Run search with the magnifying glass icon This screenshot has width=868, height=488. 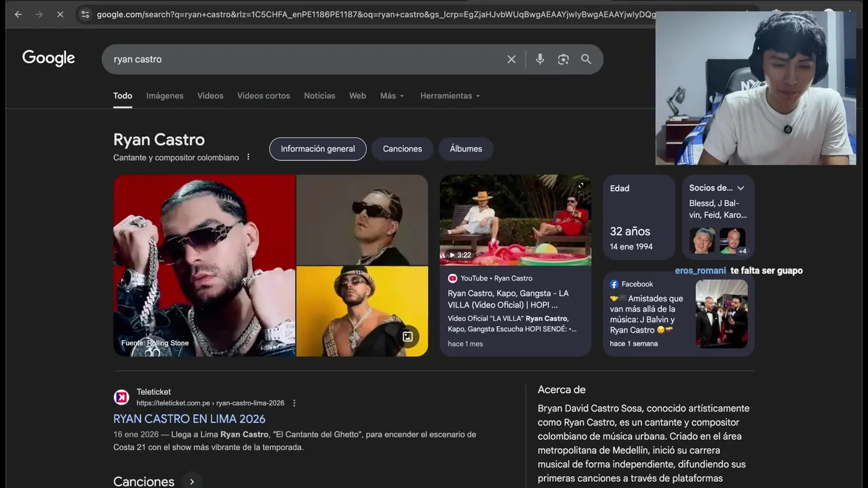pyautogui.click(x=586, y=60)
